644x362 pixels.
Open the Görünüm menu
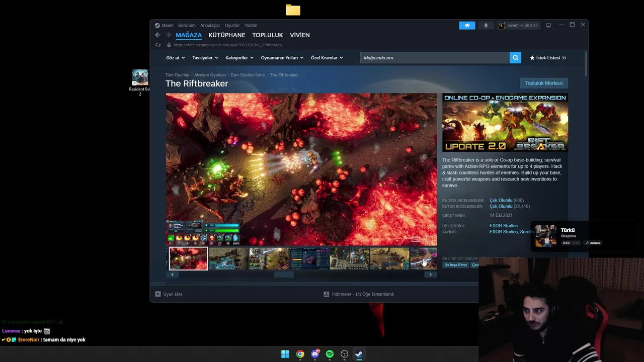point(187,25)
